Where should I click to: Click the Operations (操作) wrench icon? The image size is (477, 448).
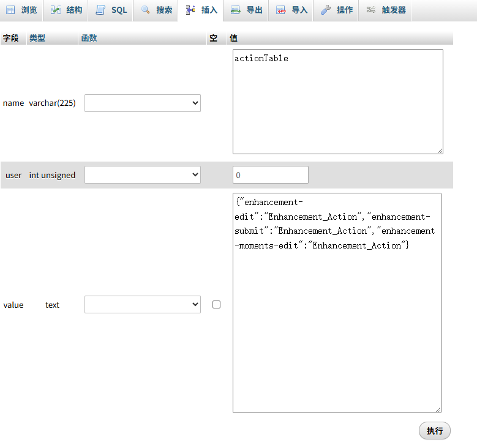(x=326, y=10)
